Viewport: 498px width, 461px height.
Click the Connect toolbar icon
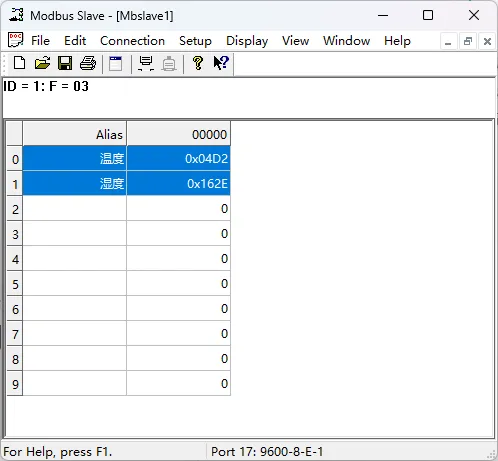146,63
